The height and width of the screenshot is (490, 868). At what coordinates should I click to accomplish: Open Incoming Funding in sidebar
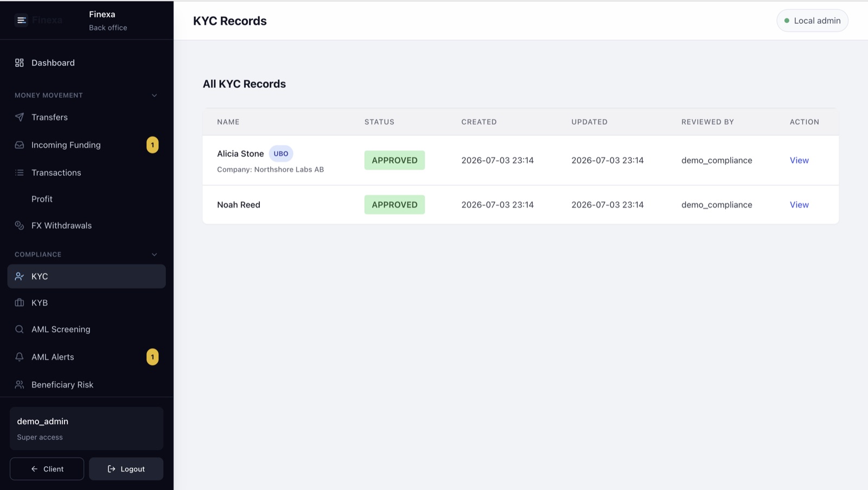(87, 145)
